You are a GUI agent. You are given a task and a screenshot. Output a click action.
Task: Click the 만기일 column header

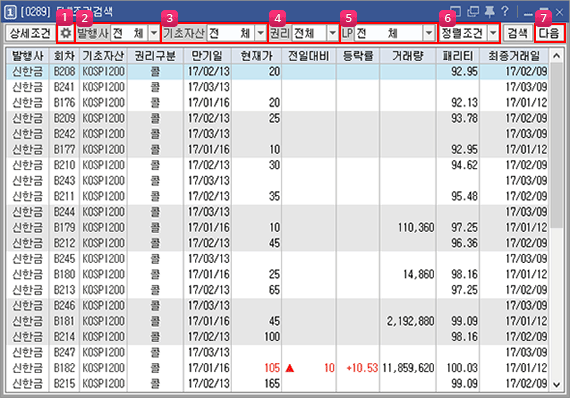(x=208, y=56)
